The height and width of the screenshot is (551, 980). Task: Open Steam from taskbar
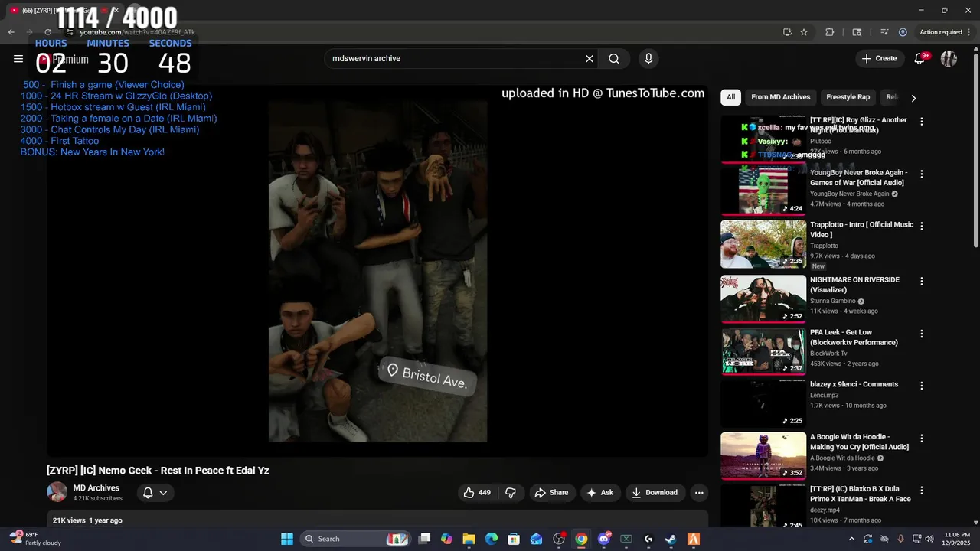pyautogui.click(x=671, y=539)
